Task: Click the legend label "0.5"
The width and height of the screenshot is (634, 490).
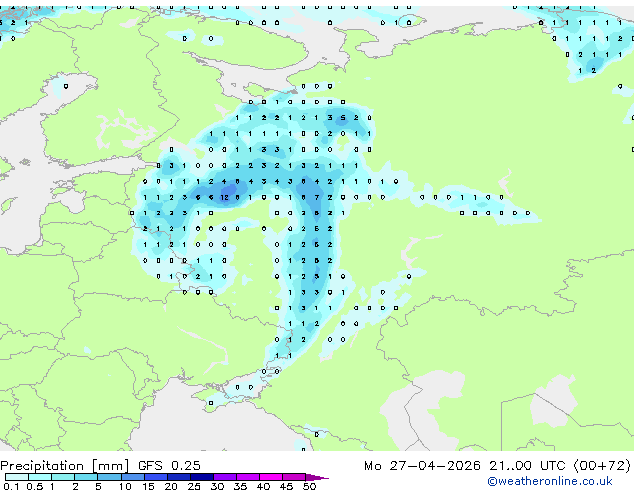Action: (35, 486)
